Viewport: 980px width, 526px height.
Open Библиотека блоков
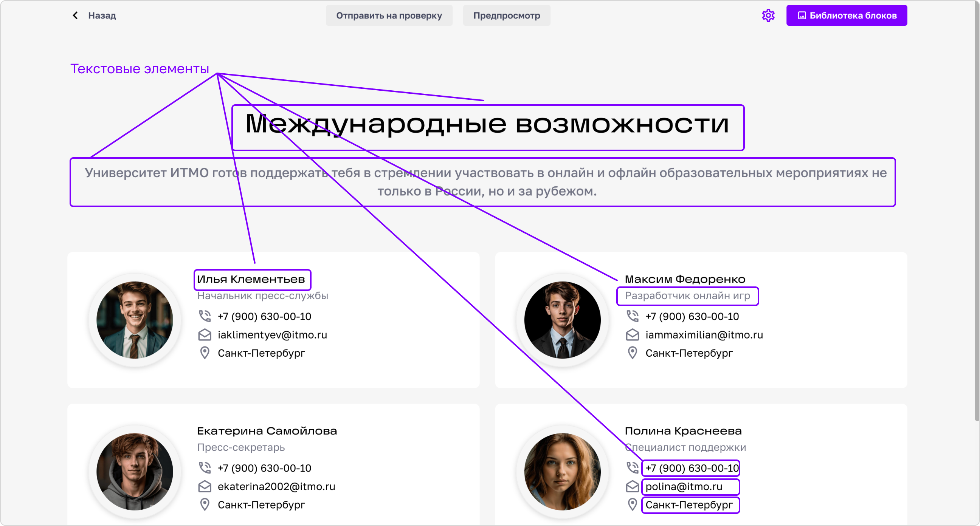pos(847,15)
